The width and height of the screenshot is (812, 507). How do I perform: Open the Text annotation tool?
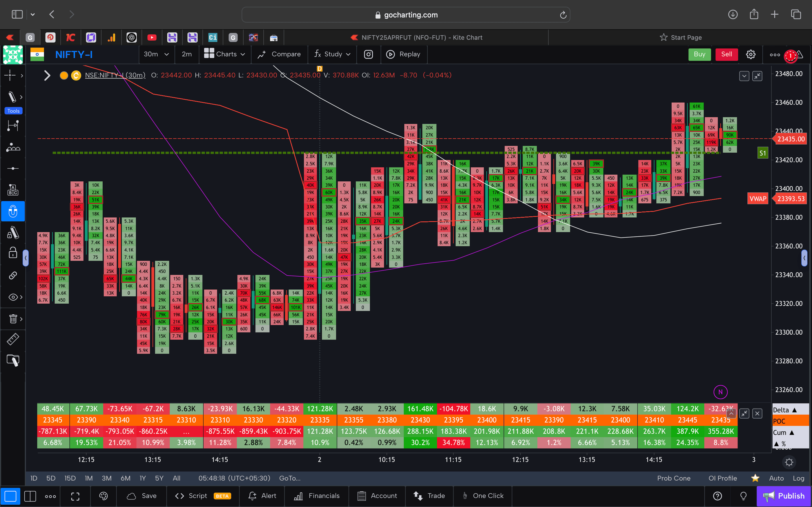[13, 189]
